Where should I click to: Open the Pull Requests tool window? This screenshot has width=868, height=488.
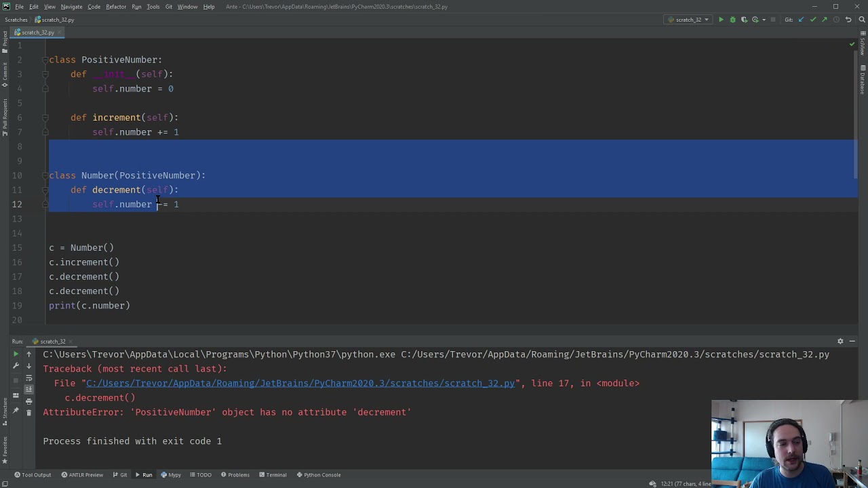point(5,119)
